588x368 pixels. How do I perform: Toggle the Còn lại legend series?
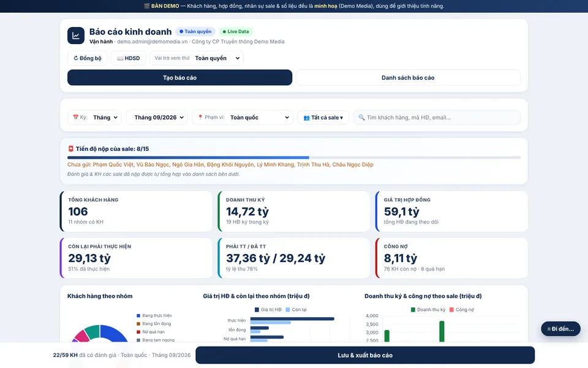(x=296, y=310)
